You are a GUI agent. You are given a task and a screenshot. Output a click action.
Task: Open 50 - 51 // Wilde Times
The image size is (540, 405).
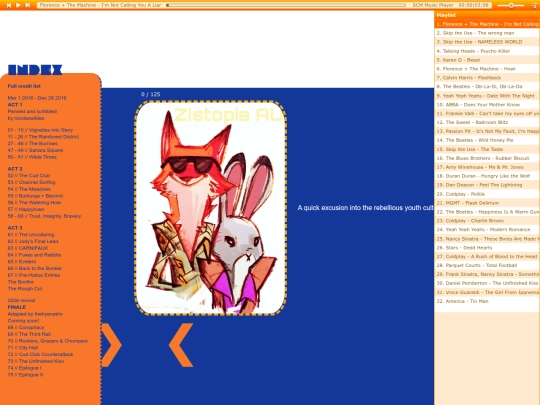point(32,157)
